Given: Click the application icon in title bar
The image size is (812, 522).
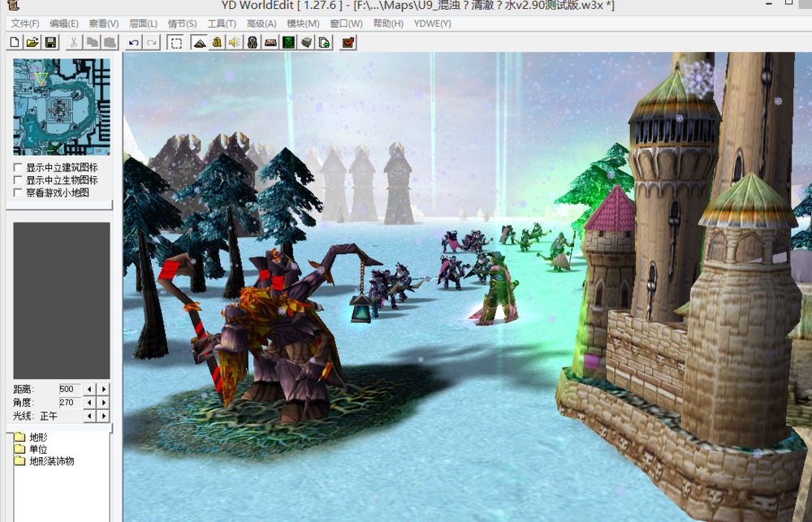Looking at the screenshot, I should point(14,5).
